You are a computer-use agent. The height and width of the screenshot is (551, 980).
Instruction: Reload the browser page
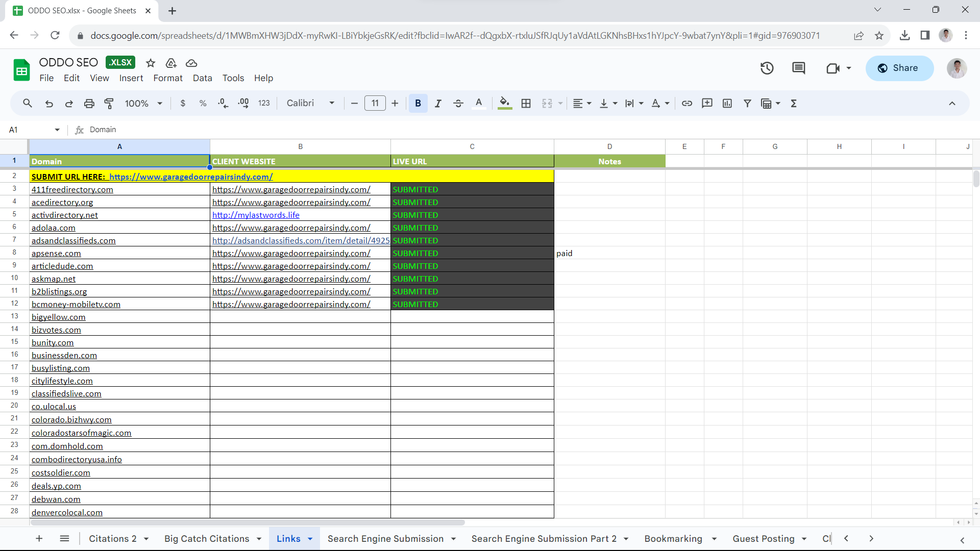[55, 35]
